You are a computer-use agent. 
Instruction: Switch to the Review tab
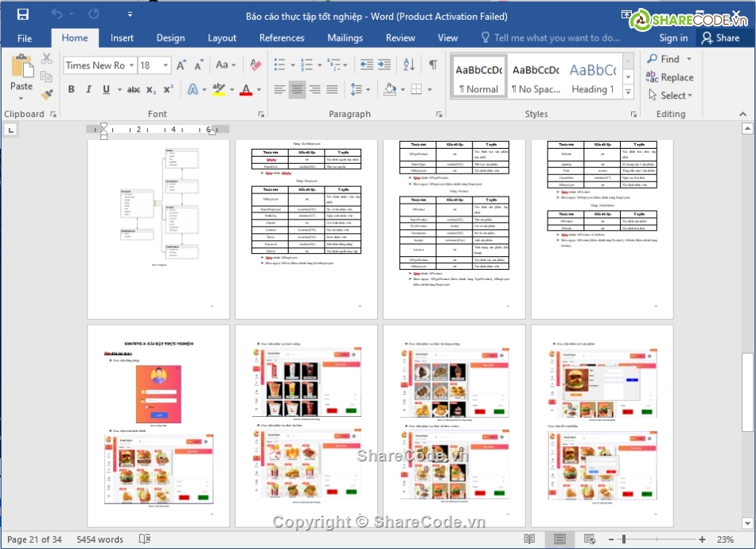[400, 38]
